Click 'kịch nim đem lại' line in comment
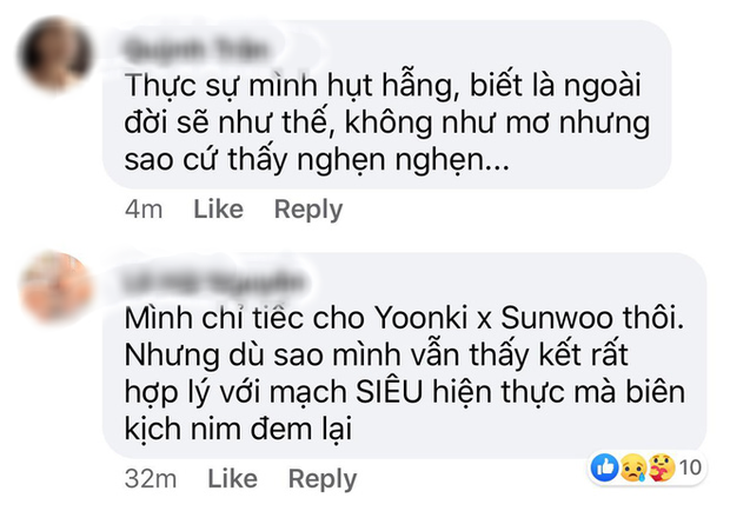 (238, 429)
